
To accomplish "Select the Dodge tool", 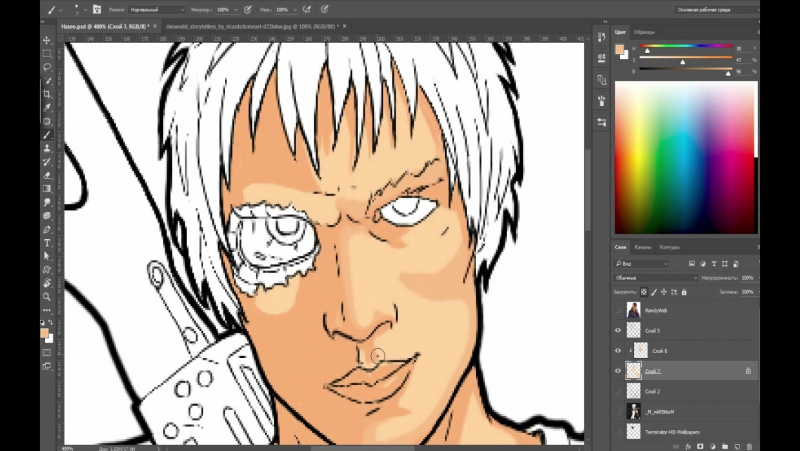I will click(x=47, y=216).
